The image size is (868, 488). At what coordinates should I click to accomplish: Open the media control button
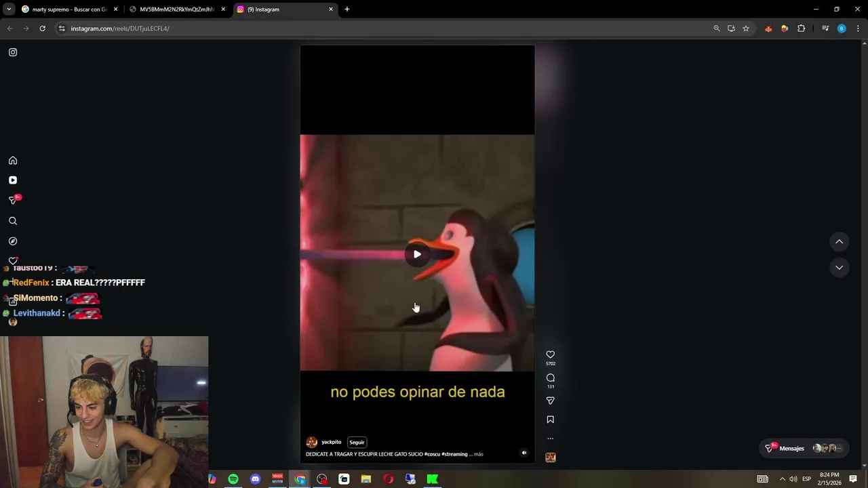(x=825, y=28)
